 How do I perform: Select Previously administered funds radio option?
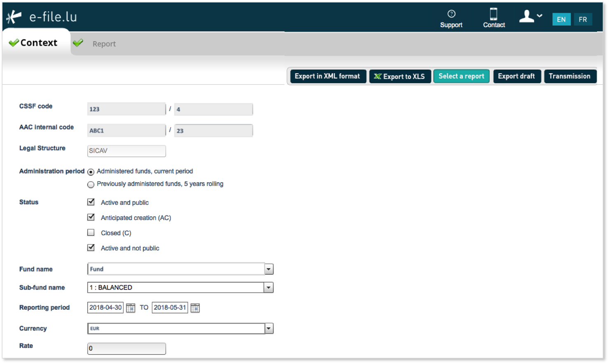point(91,185)
